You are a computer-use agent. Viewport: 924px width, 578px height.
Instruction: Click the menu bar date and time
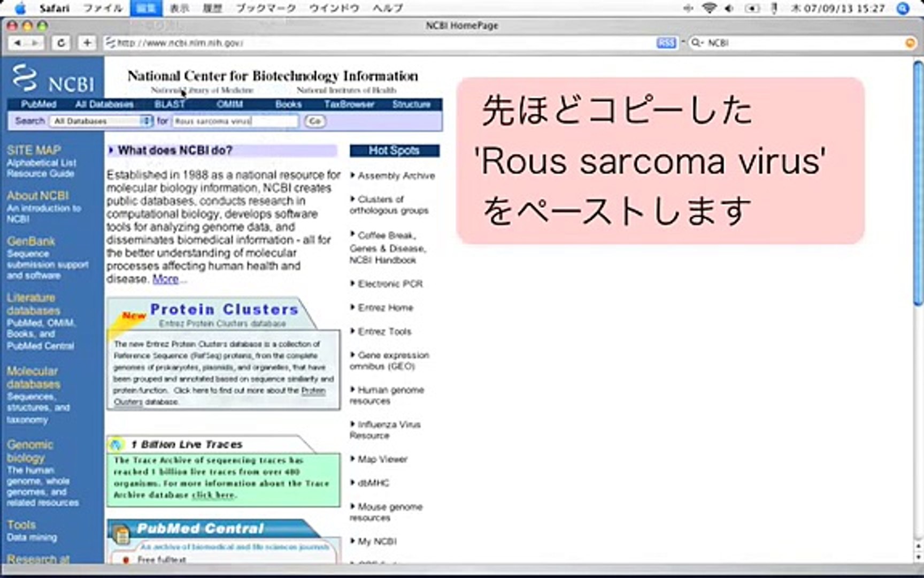coord(838,8)
